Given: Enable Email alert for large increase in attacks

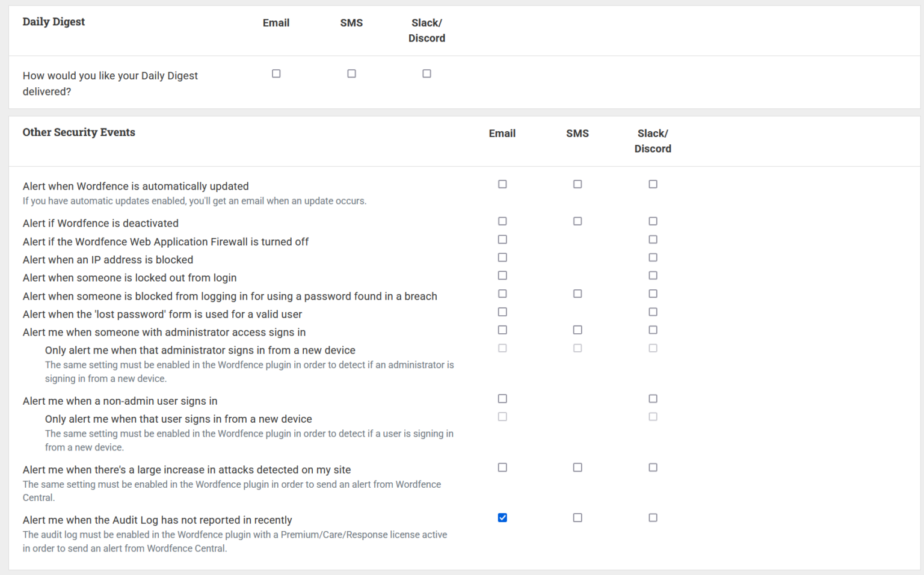Looking at the screenshot, I should click(502, 467).
